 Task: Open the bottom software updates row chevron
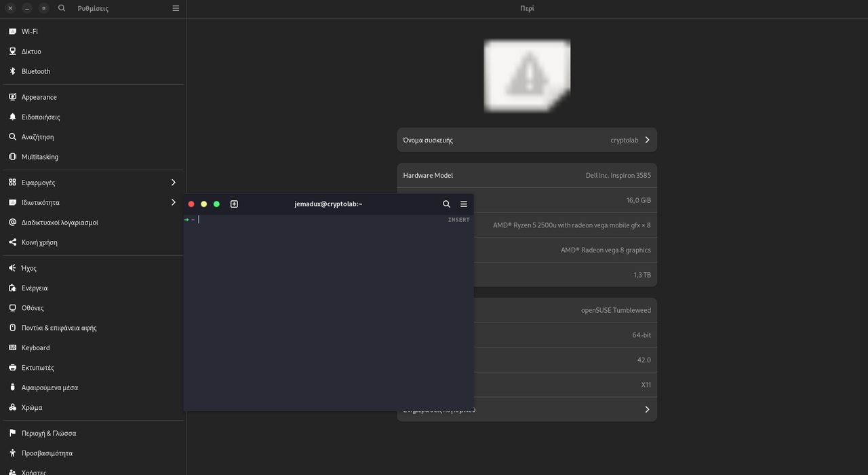(x=647, y=409)
